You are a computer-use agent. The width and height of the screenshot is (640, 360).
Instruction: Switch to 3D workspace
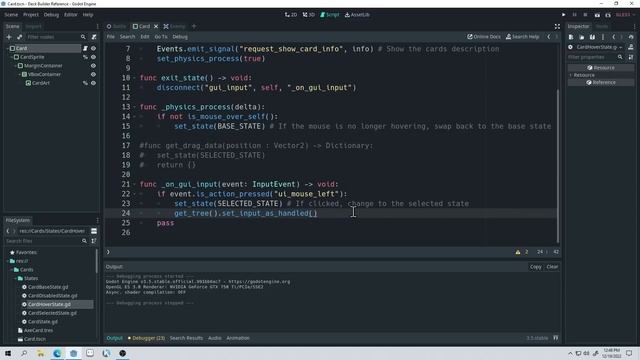(x=309, y=15)
